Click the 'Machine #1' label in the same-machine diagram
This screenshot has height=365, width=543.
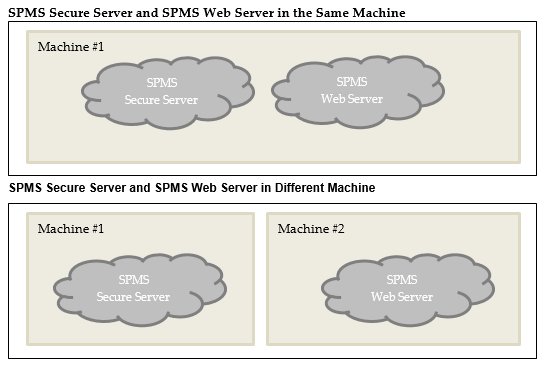(71, 46)
